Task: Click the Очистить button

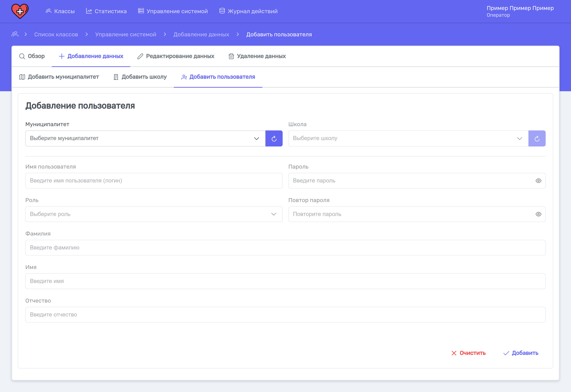Action: [x=468, y=353]
